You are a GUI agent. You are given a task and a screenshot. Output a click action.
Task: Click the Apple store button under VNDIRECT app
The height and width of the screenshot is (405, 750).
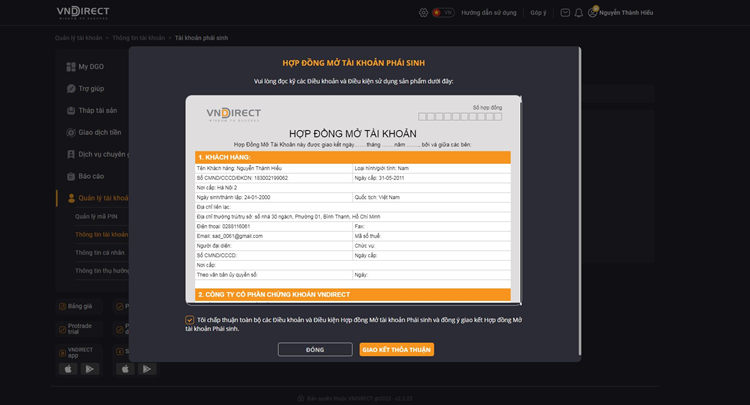click(x=68, y=369)
